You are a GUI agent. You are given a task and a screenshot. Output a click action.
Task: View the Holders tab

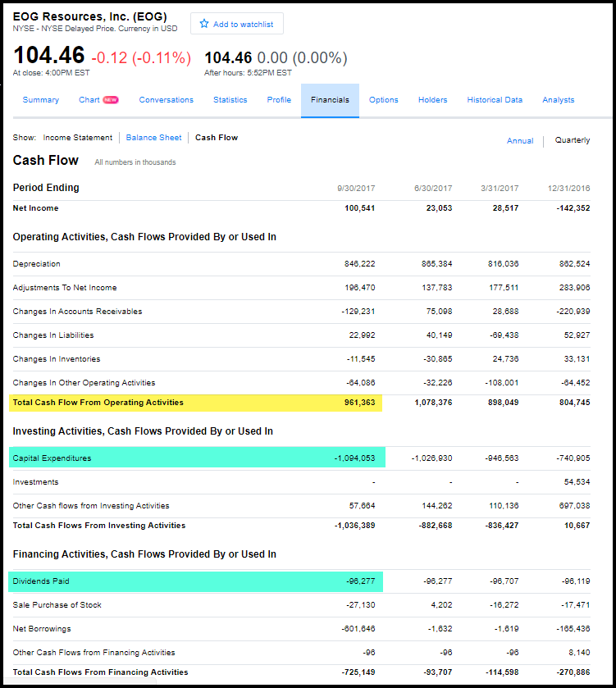coord(432,99)
